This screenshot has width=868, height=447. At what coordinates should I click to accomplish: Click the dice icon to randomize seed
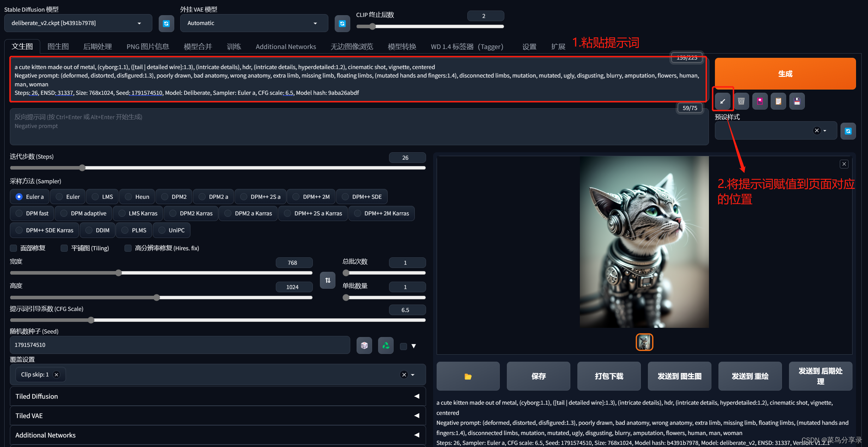(x=364, y=345)
